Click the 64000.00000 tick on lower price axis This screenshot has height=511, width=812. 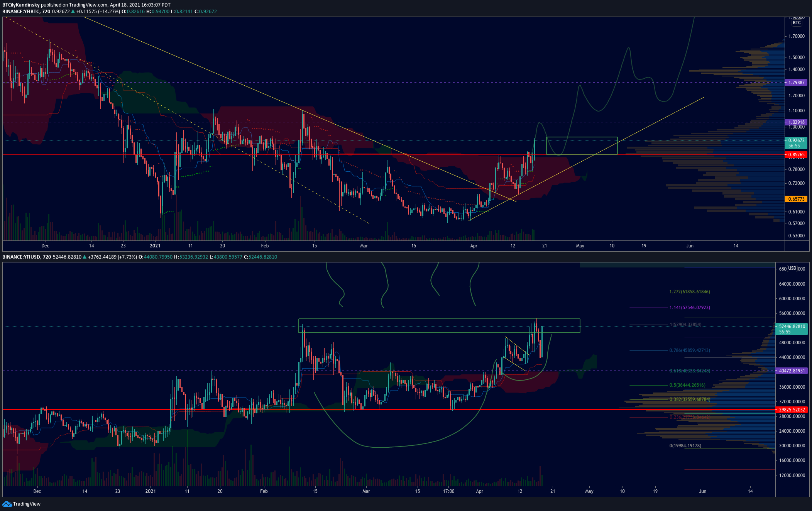coord(792,284)
